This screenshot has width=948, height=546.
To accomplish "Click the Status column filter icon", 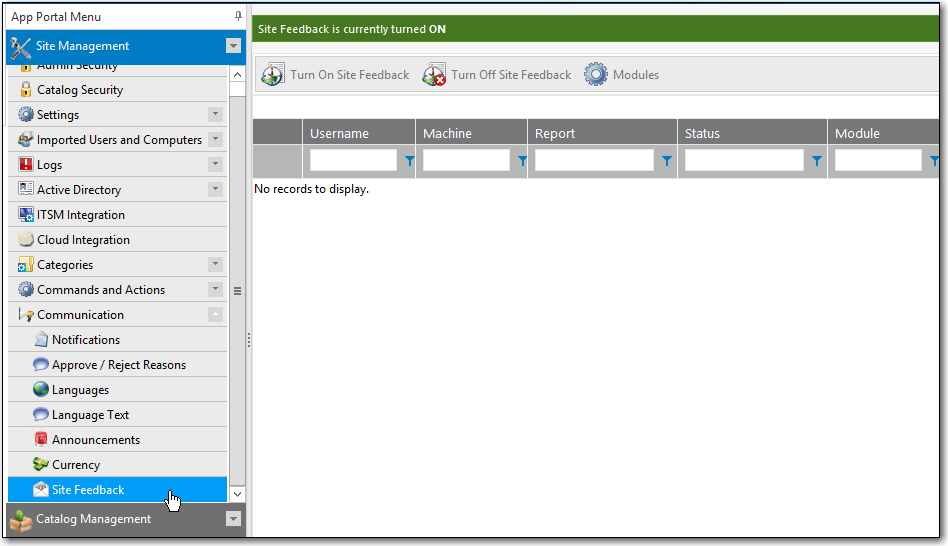I will [817, 160].
